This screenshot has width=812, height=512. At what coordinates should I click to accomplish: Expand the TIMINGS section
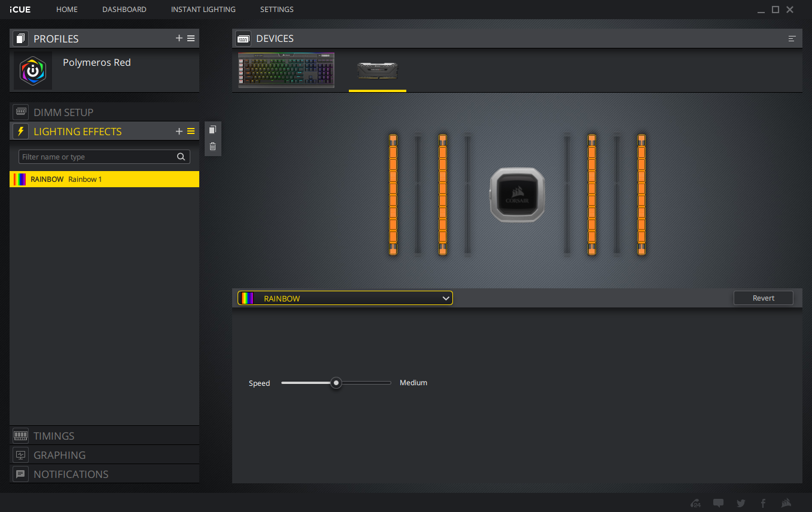pyautogui.click(x=105, y=435)
